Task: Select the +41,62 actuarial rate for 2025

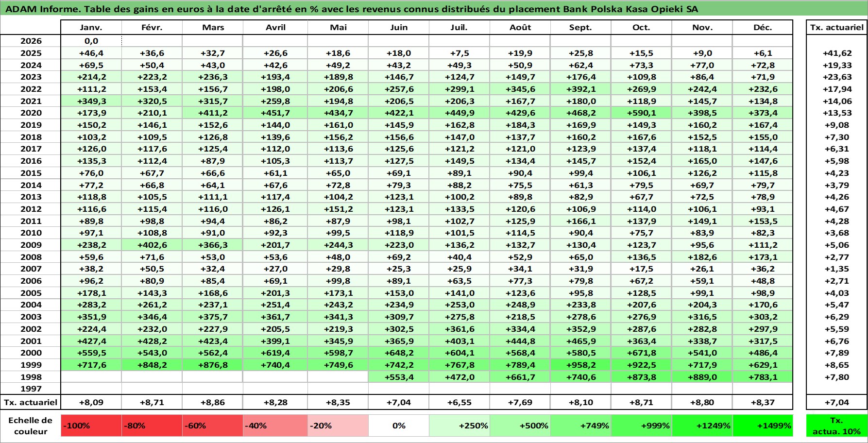Action: 837,53
